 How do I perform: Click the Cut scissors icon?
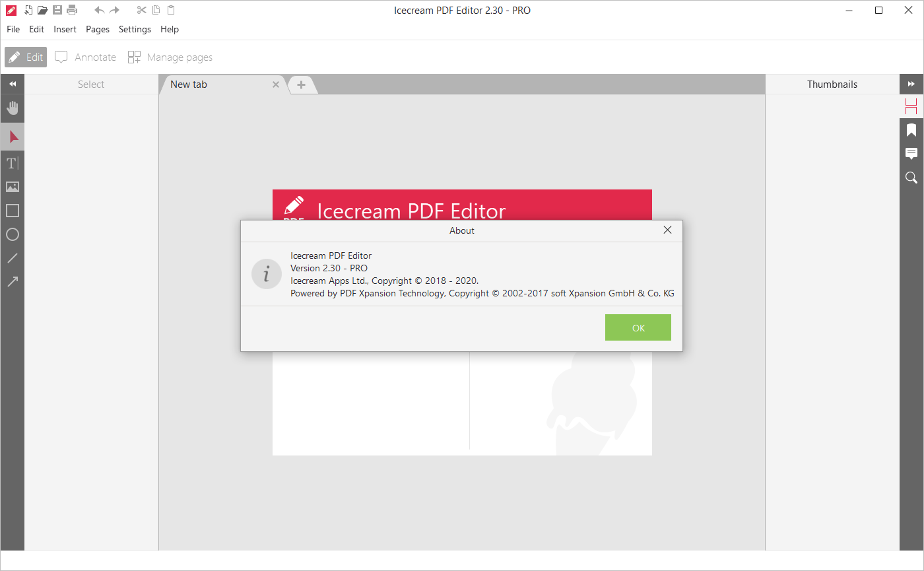(x=141, y=10)
